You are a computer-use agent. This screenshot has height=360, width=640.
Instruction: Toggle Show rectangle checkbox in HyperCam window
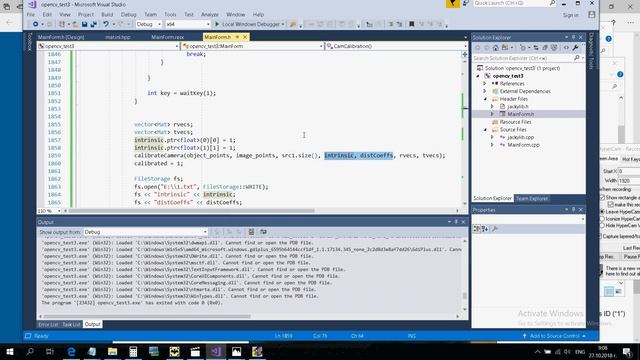pos(602,198)
